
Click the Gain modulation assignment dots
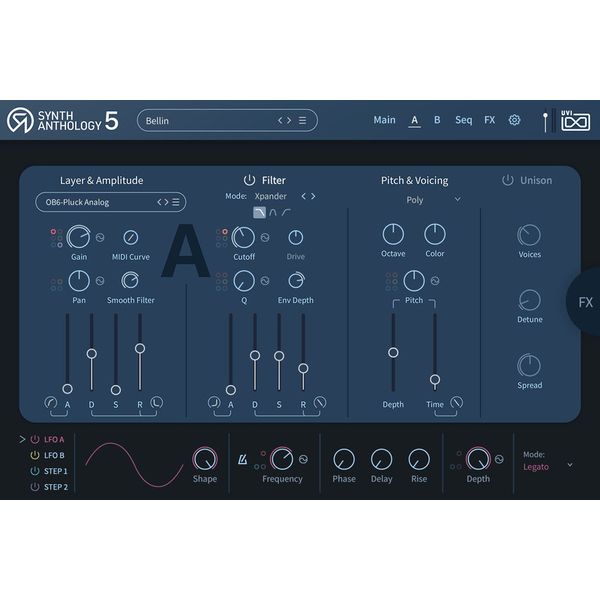click(56, 238)
